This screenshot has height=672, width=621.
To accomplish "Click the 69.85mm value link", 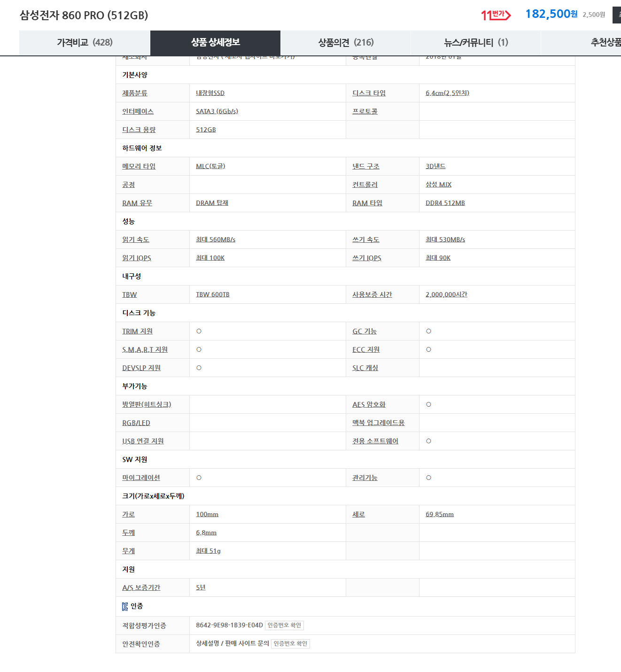I will pyautogui.click(x=440, y=514).
